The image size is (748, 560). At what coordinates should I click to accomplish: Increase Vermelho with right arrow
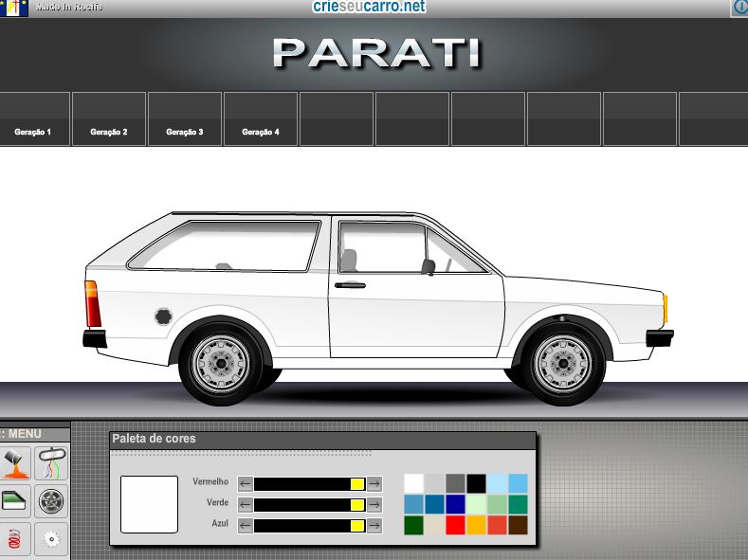pyautogui.click(x=374, y=484)
